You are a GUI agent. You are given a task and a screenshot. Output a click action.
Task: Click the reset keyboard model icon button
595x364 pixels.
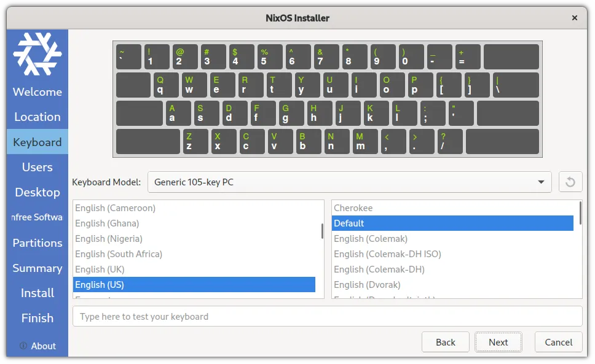coord(570,182)
